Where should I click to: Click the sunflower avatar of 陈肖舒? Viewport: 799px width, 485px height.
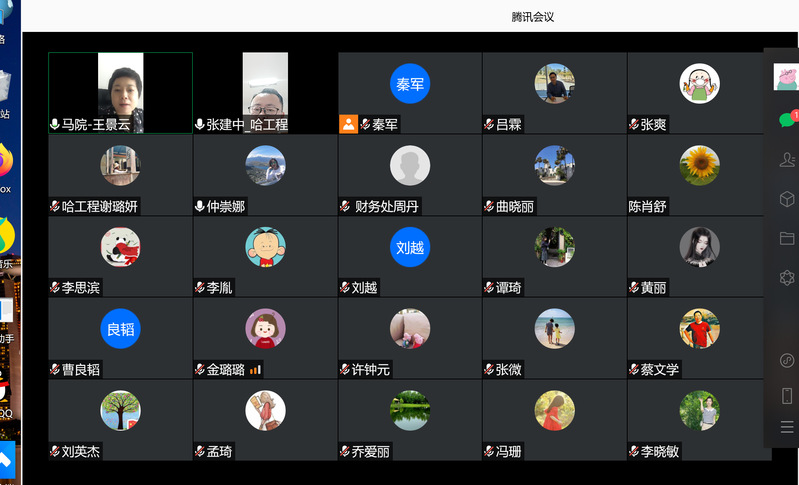pyautogui.click(x=699, y=165)
